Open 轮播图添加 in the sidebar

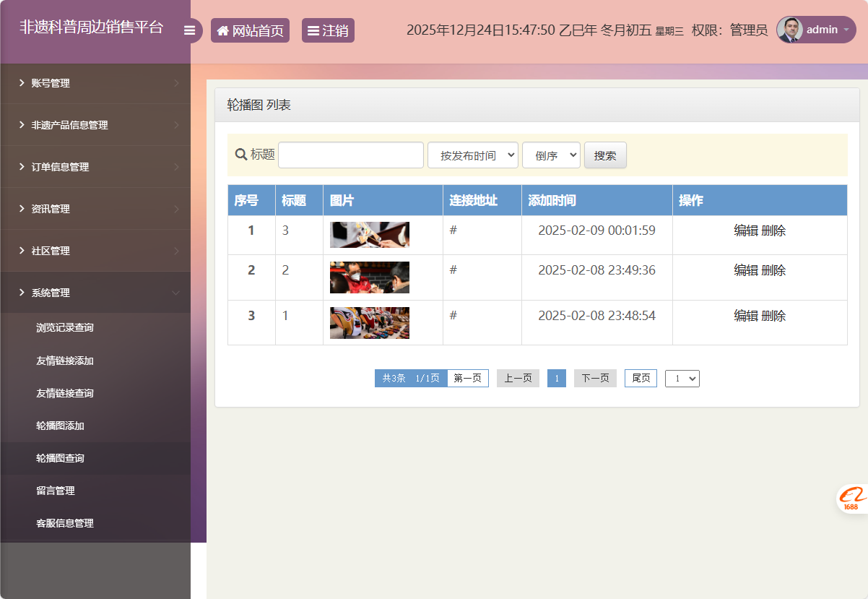click(61, 426)
